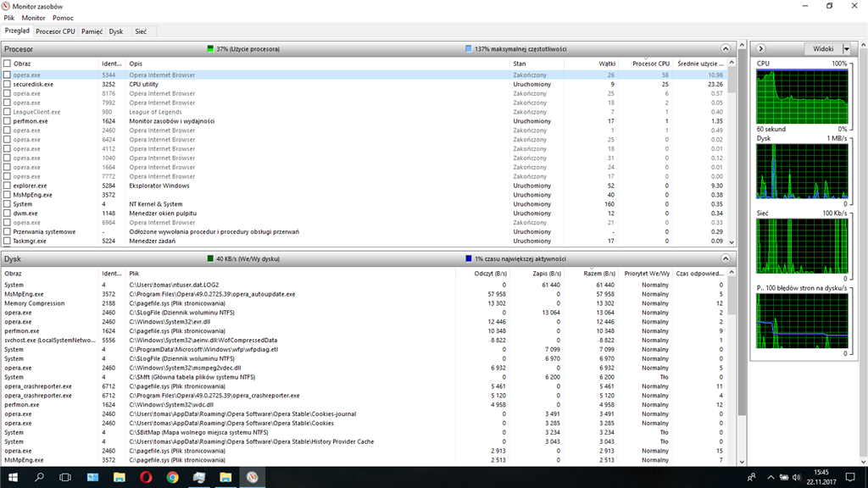Open the Pomoc menu
Image resolution: width=868 pixels, height=488 pixels.
[63, 18]
